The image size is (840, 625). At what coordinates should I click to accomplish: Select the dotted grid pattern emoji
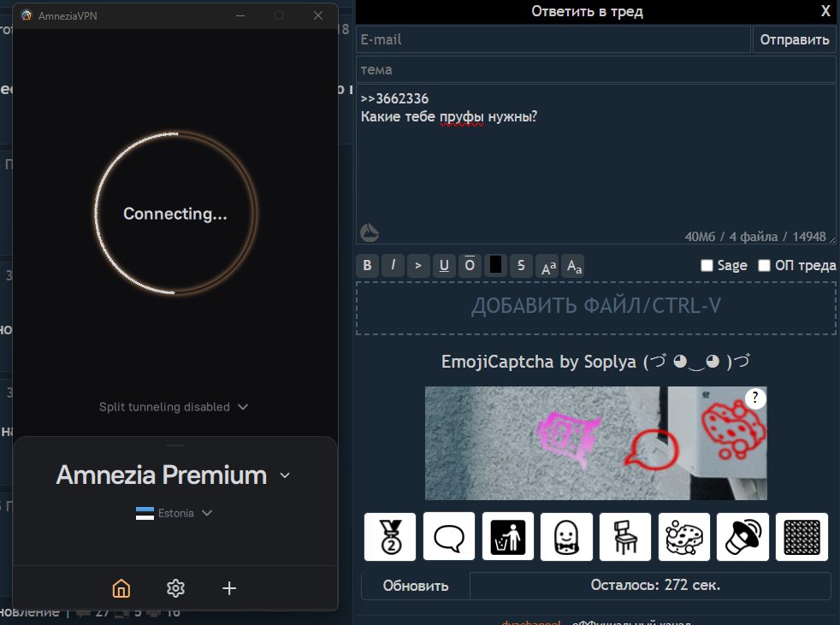802,537
